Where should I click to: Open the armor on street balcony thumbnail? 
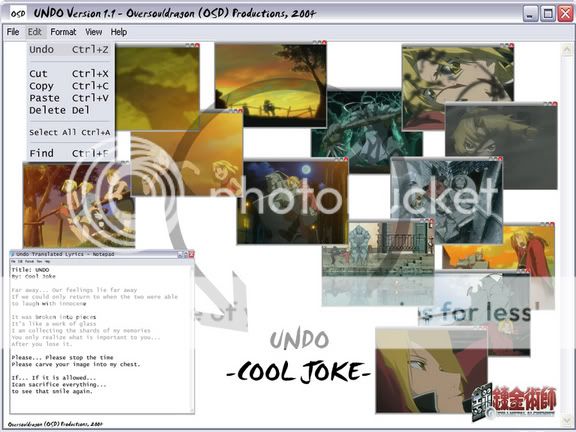pyautogui.click(x=378, y=263)
